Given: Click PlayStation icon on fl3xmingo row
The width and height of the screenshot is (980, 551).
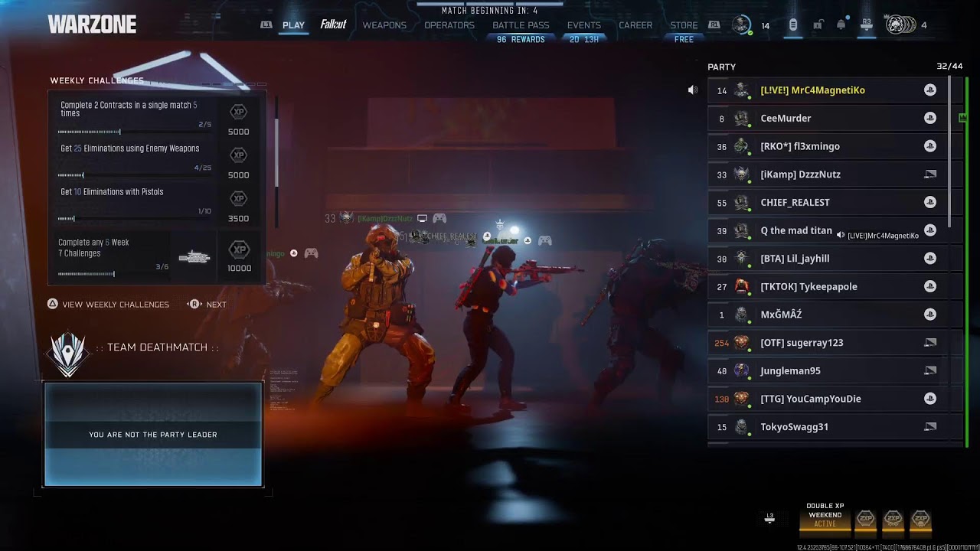Looking at the screenshot, I should click(x=929, y=146).
